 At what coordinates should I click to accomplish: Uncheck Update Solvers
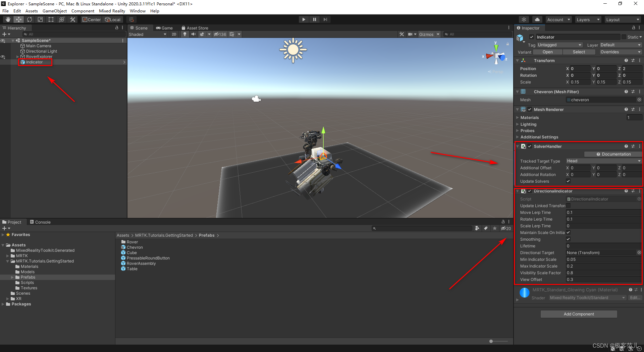(568, 181)
